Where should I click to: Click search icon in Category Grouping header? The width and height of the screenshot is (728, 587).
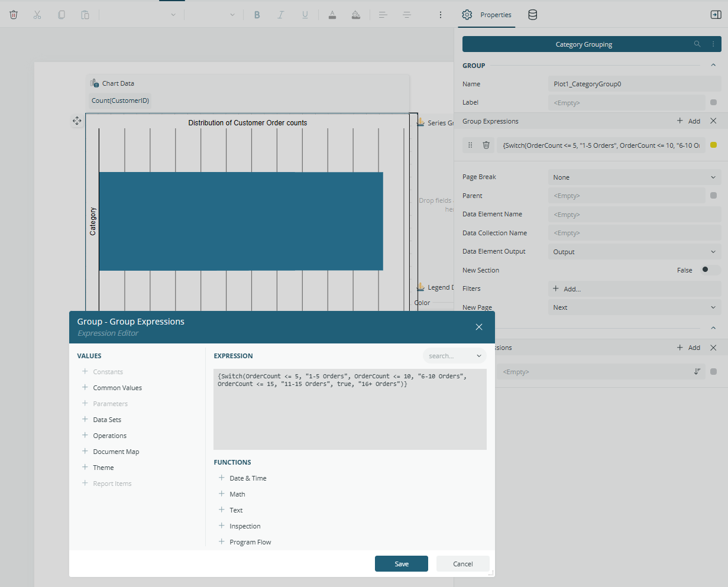pos(697,44)
